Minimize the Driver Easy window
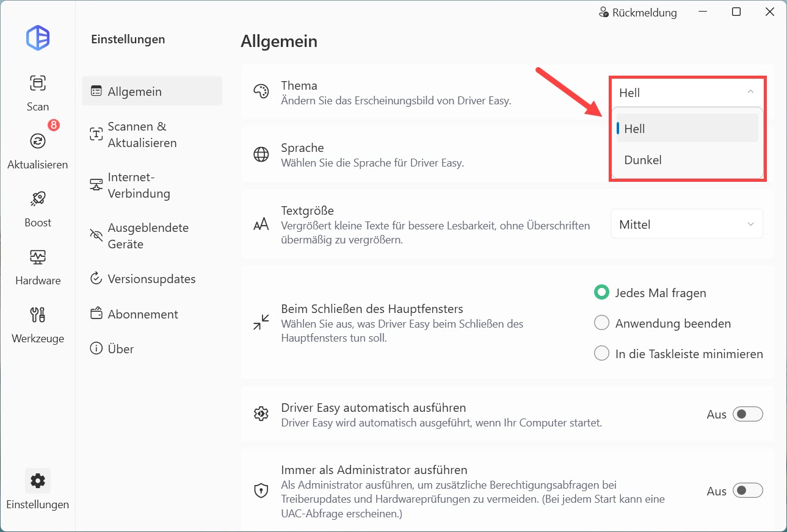Screen dimensions: 787x532 pyautogui.click(x=703, y=12)
